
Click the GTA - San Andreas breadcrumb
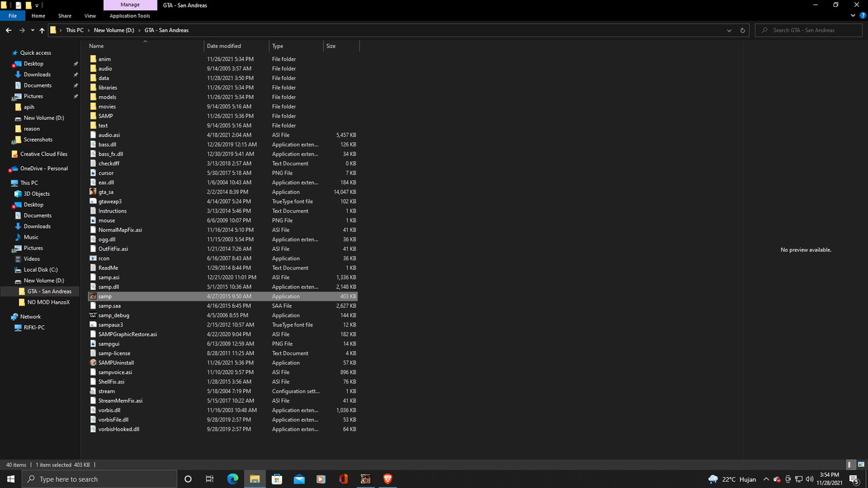pyautogui.click(x=166, y=30)
